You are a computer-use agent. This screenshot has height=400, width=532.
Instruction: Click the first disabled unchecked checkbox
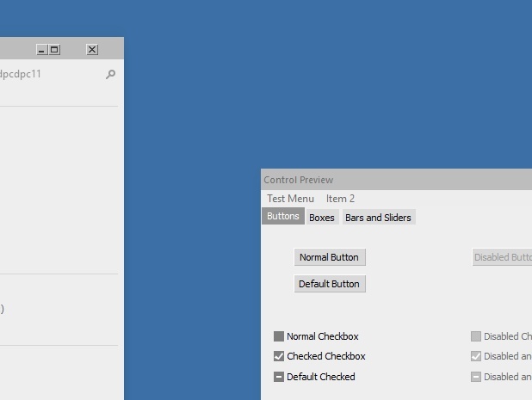(476, 336)
